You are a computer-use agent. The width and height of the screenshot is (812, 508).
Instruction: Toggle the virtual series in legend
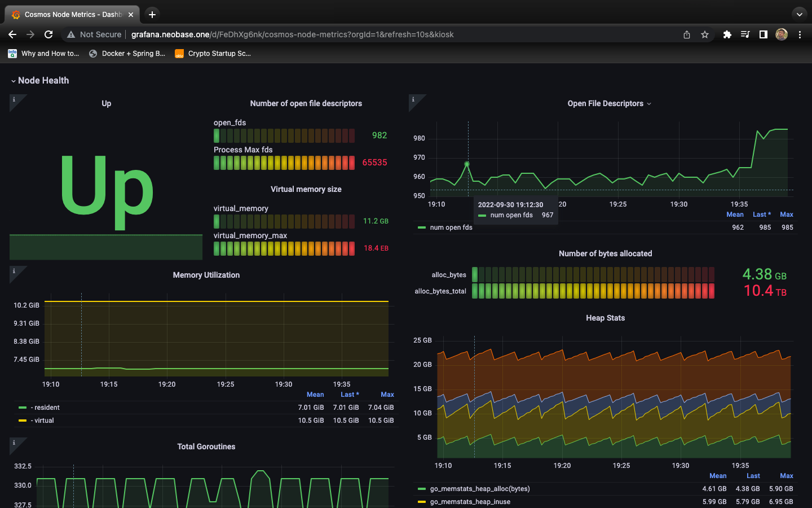click(x=44, y=421)
